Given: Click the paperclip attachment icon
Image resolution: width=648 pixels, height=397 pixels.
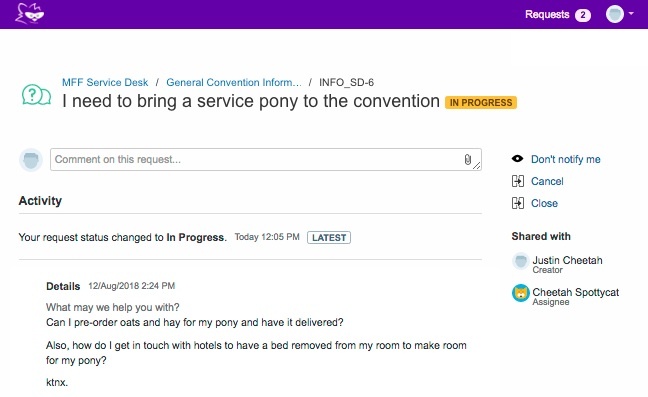Looking at the screenshot, I should click(x=467, y=159).
